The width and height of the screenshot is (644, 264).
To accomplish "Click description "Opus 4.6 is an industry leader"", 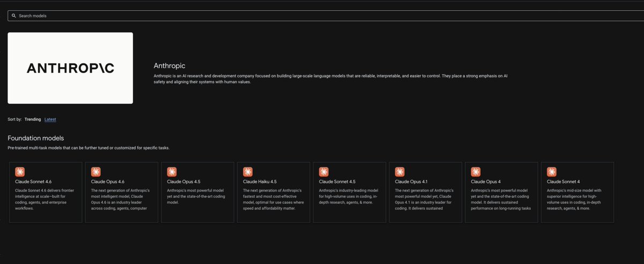I will click(x=121, y=199).
